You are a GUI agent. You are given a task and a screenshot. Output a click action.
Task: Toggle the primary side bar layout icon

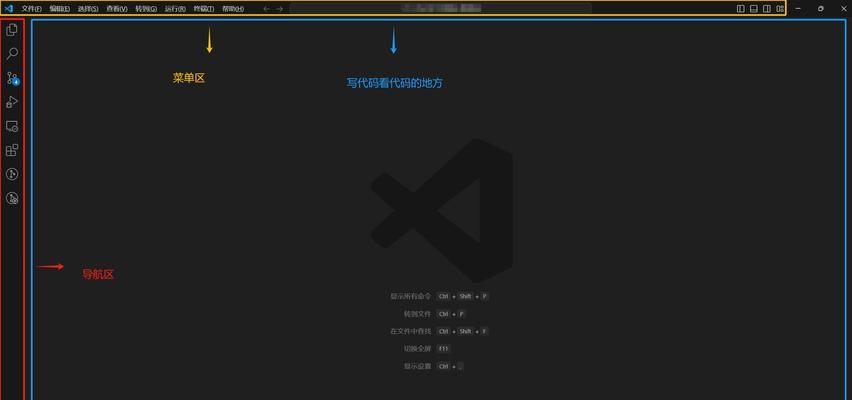tap(740, 9)
